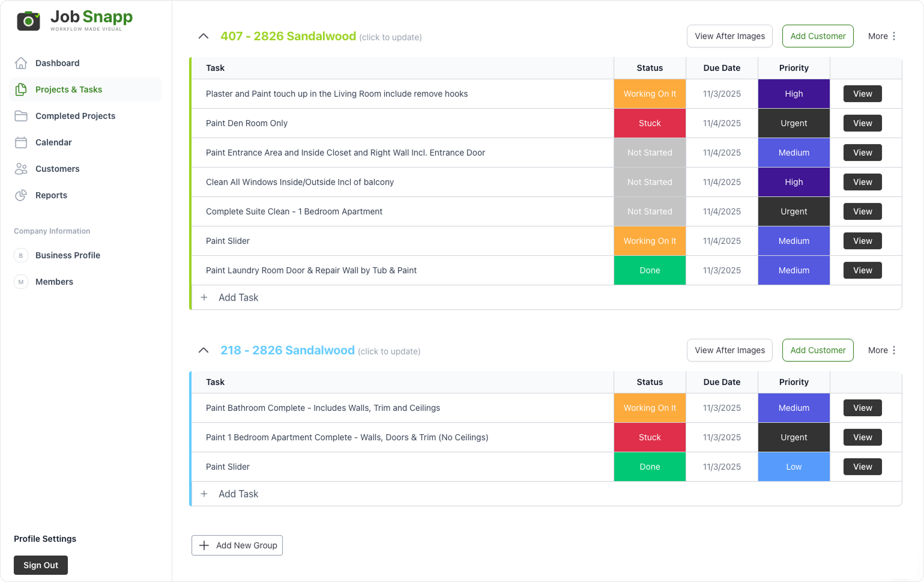Collapse the 407 - 2826 Sandalwood group
924x582 pixels.
pos(204,36)
